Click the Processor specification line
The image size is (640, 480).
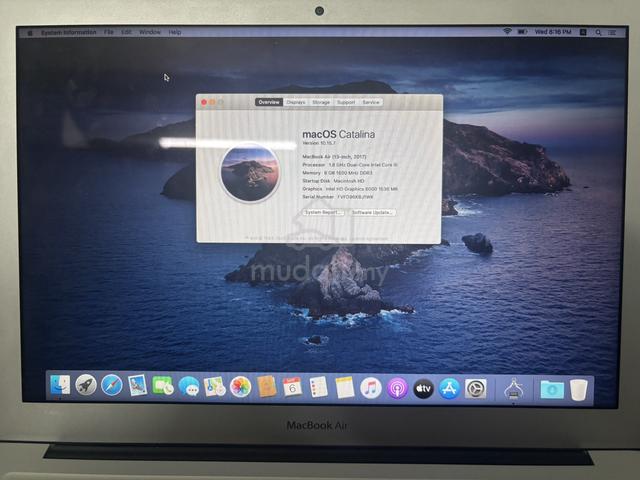(350, 164)
